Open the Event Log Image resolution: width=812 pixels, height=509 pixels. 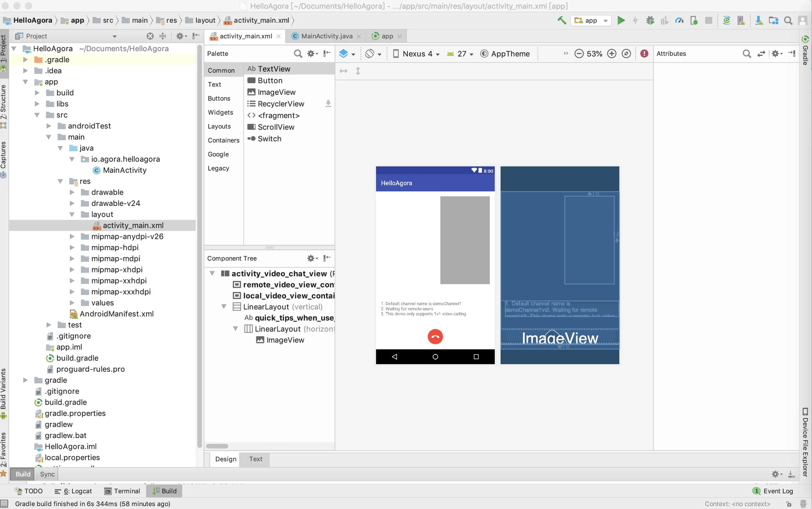[x=773, y=491]
